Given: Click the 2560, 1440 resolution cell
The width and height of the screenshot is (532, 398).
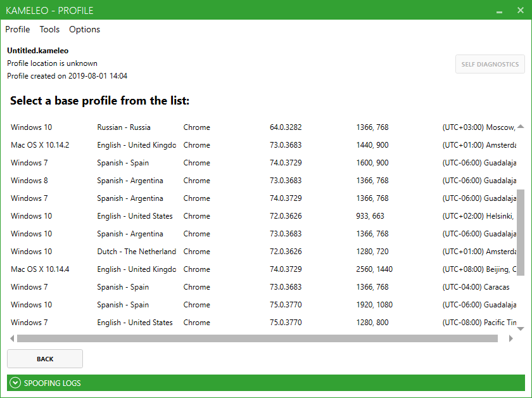Looking at the screenshot, I should point(374,269).
